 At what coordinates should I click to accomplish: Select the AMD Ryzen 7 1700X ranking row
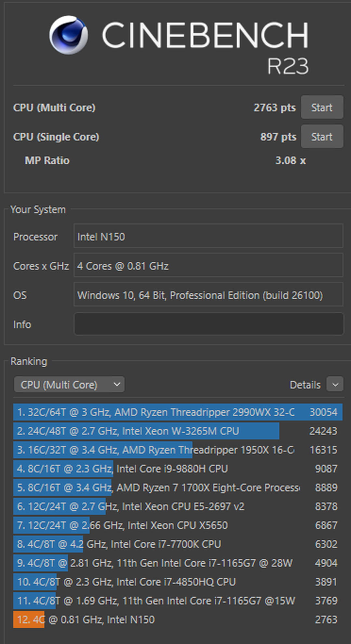(x=178, y=487)
